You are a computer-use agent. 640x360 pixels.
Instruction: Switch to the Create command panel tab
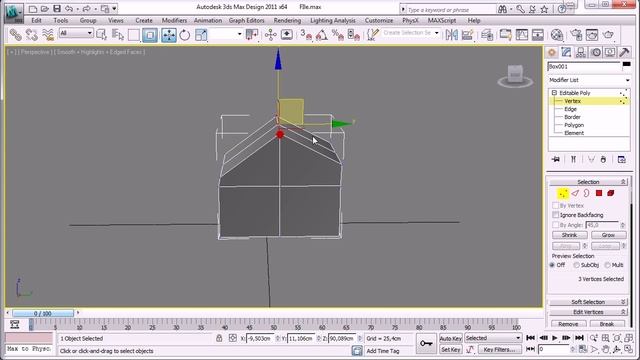click(x=552, y=53)
